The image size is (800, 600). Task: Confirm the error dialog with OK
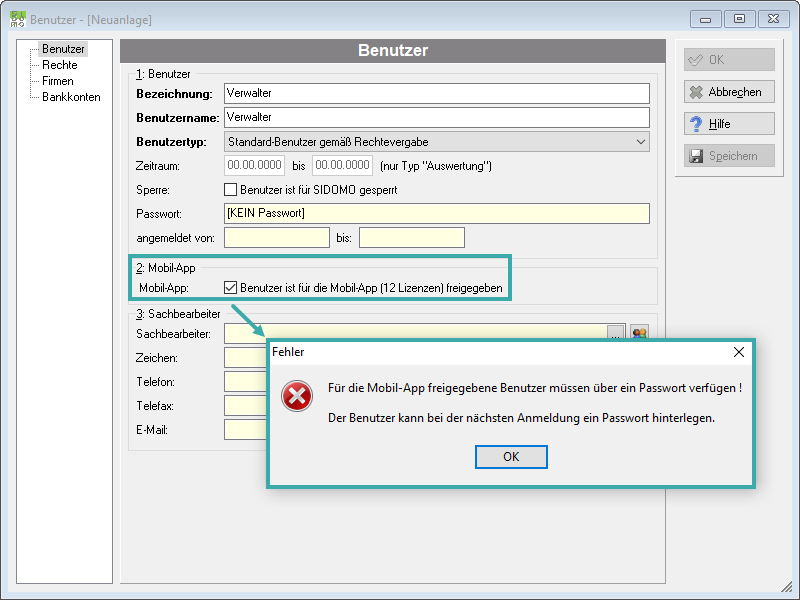(511, 457)
